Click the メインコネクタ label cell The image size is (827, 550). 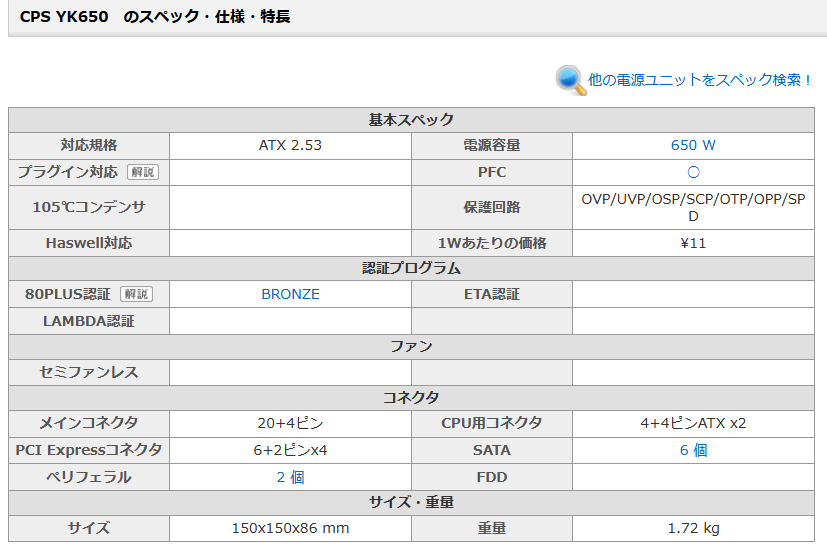89,423
